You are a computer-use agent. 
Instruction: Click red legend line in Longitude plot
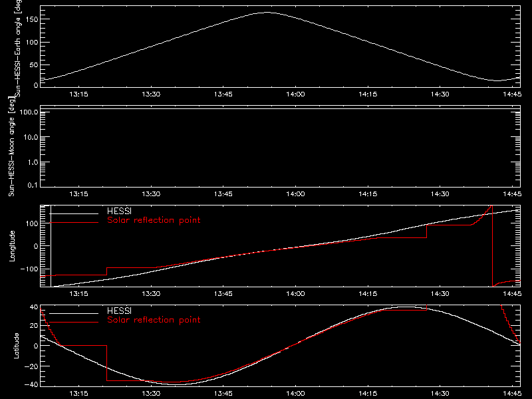74,223
